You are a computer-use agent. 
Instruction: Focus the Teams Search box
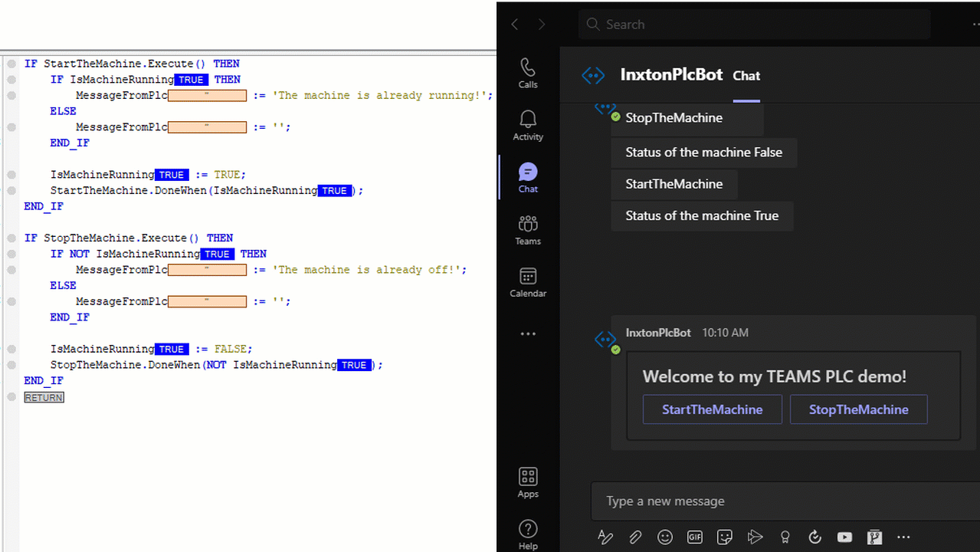point(754,25)
